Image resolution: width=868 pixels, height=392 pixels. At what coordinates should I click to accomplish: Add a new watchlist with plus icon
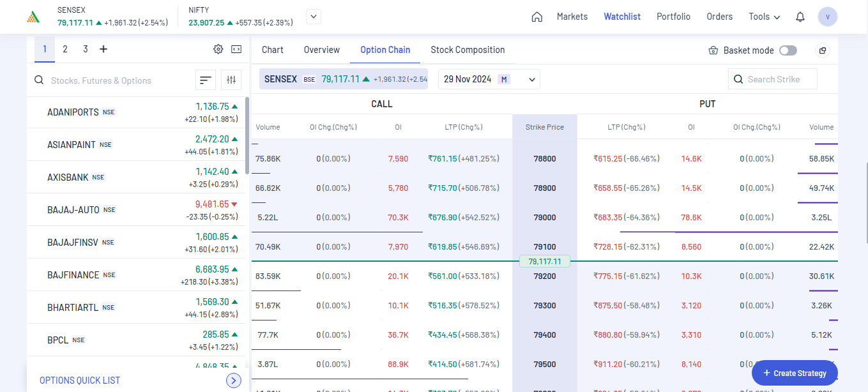point(103,49)
